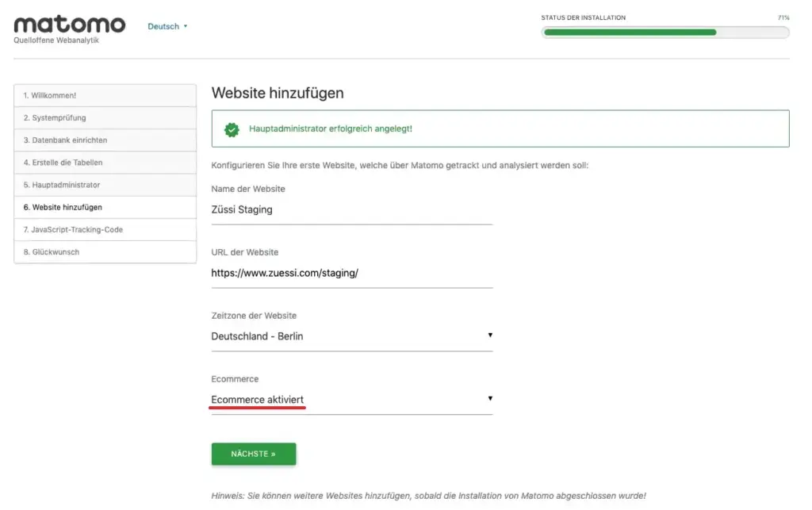812x510 pixels.
Task: Click the Name der Website field
Action: pyautogui.click(x=351, y=210)
